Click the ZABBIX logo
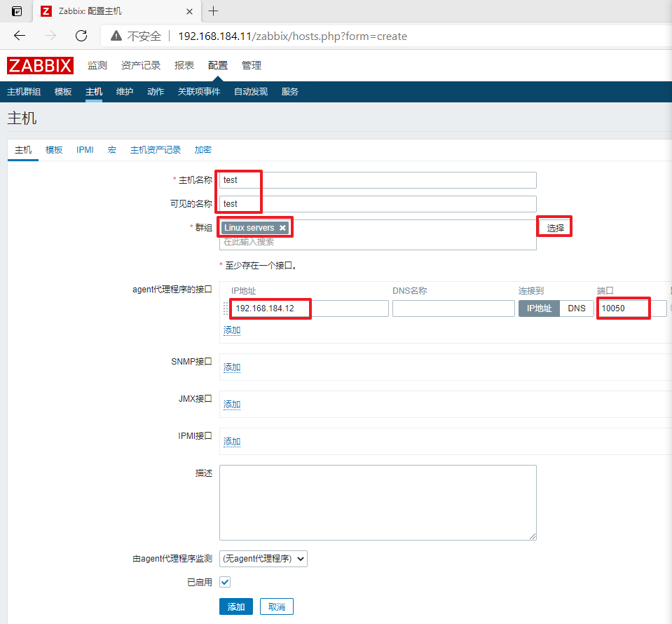The width and height of the screenshot is (672, 624). (40, 66)
